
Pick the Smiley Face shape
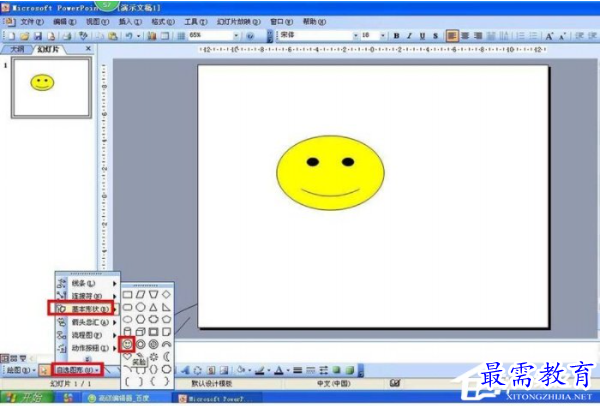click(x=127, y=345)
